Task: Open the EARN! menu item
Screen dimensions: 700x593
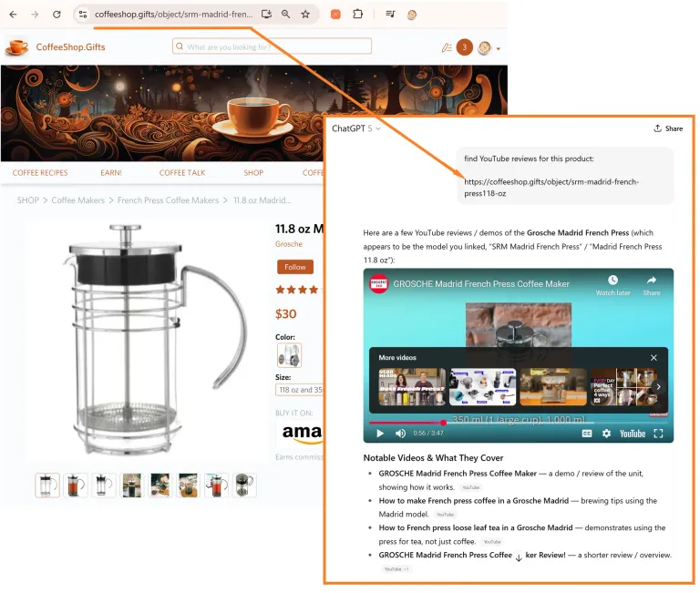Action: [111, 173]
